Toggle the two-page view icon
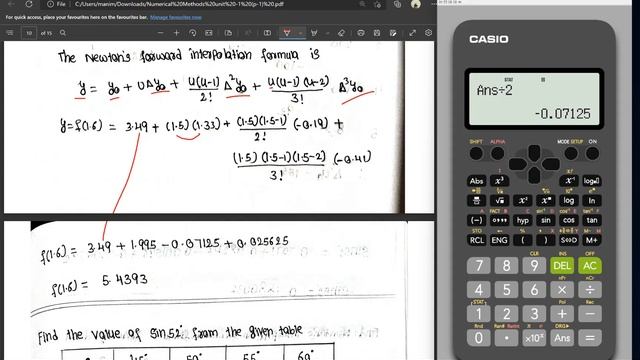The height and width of the screenshot is (360, 640). [x=267, y=33]
